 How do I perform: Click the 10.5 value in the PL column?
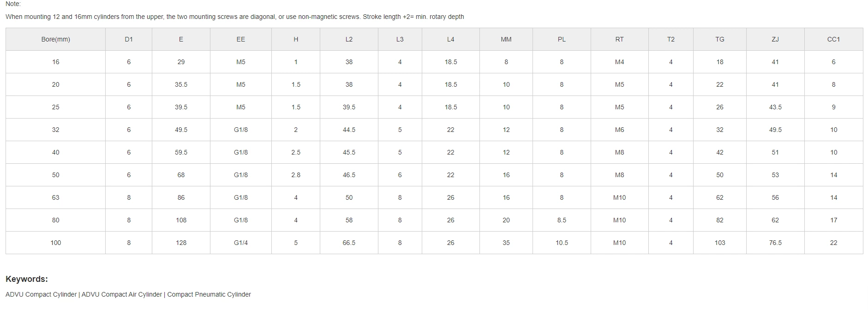(561, 243)
